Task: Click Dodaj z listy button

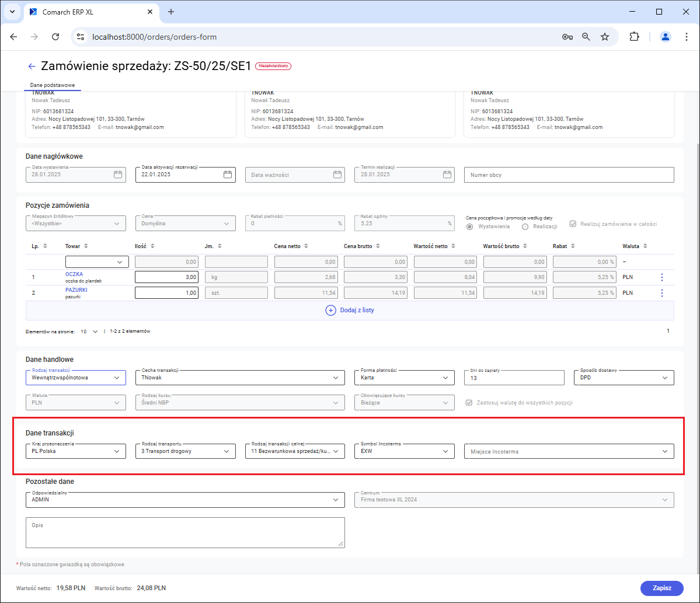Action: tap(350, 311)
